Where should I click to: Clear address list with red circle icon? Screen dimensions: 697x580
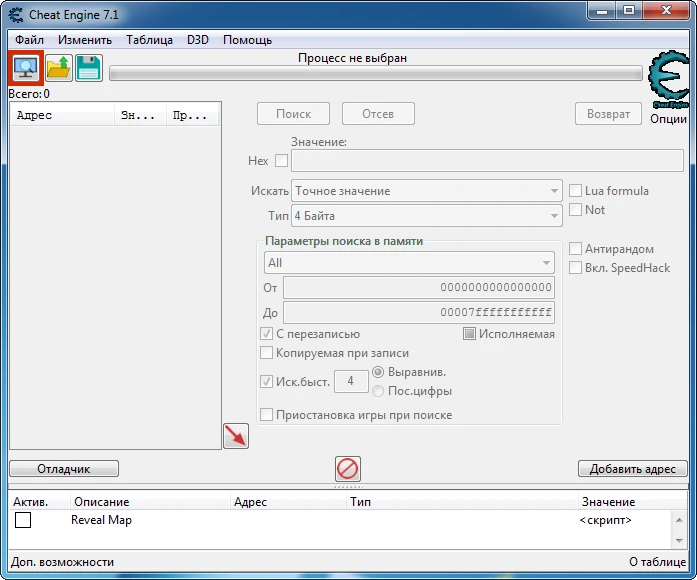point(348,469)
